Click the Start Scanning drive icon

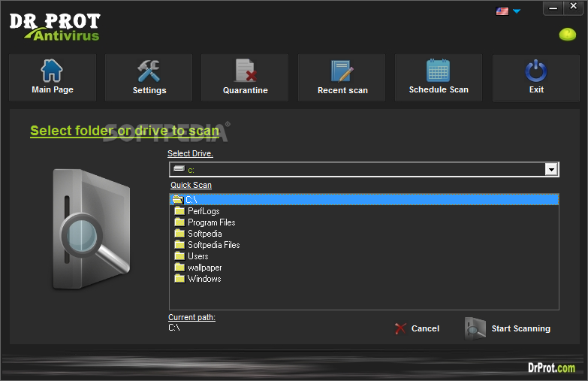click(x=475, y=328)
